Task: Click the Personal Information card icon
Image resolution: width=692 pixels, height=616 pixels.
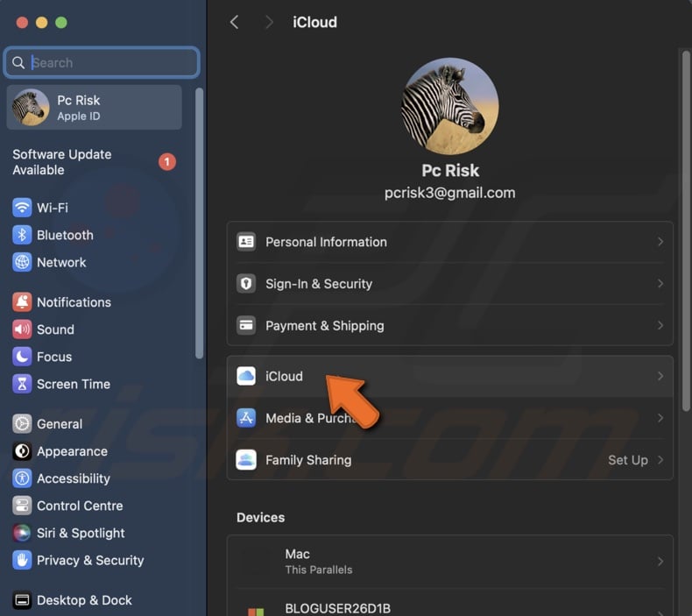Action: [246, 242]
